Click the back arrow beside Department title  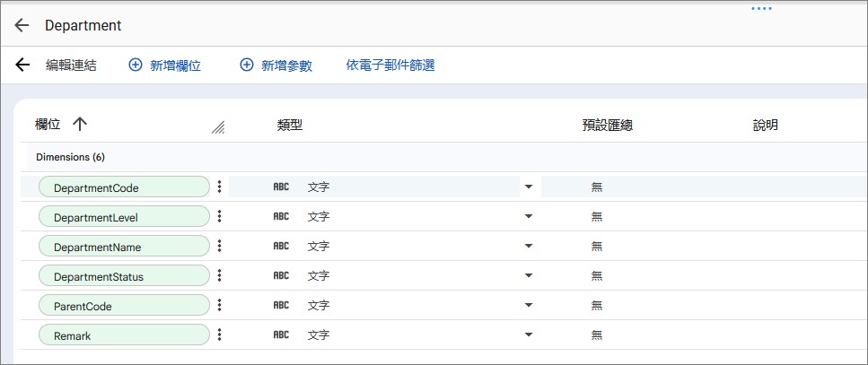click(22, 25)
